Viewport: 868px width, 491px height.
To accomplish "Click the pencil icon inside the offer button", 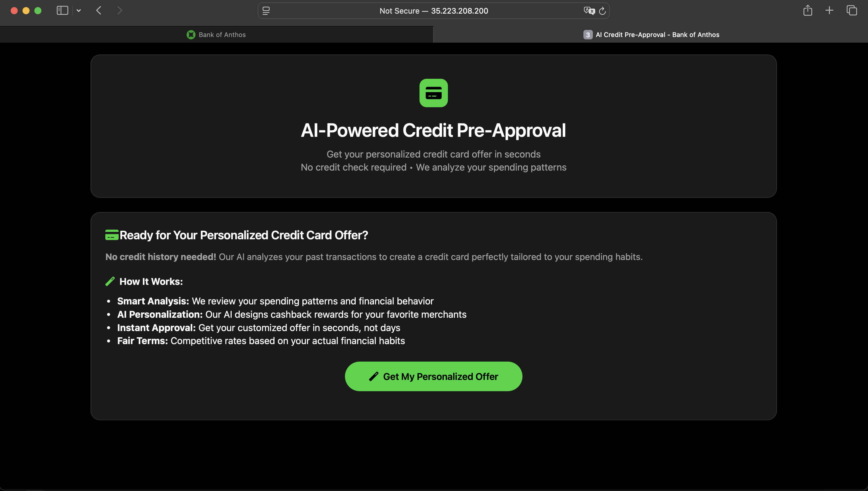I will [x=374, y=376].
